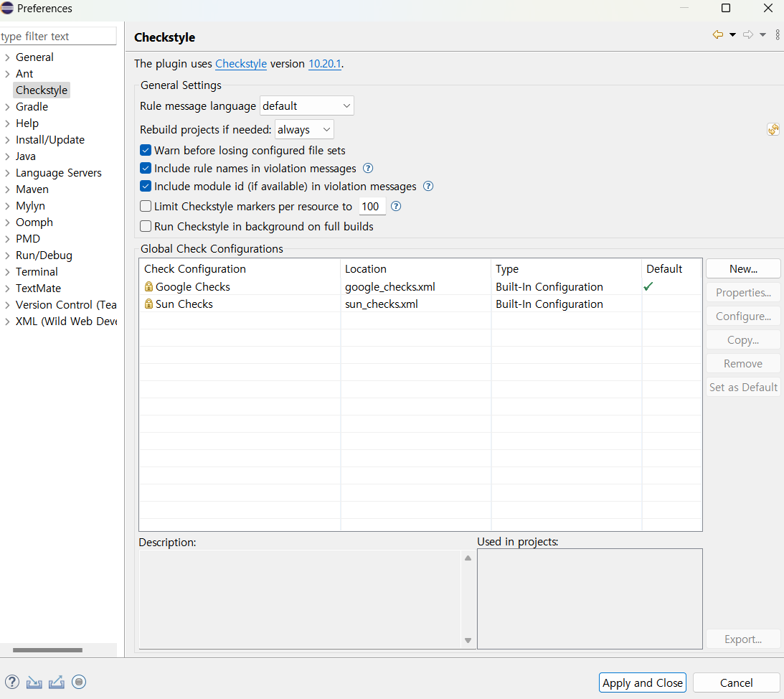
Task: Select the Sun Checks configuration row
Action: 420,304
